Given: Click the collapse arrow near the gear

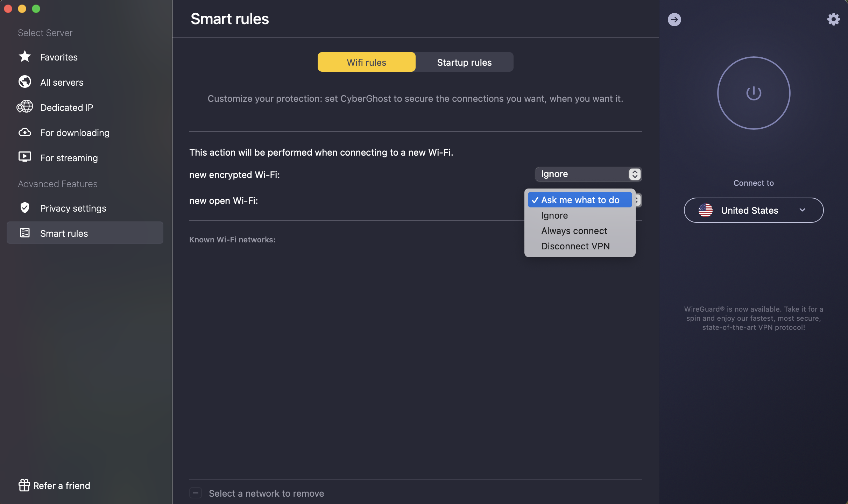Looking at the screenshot, I should coord(674,19).
